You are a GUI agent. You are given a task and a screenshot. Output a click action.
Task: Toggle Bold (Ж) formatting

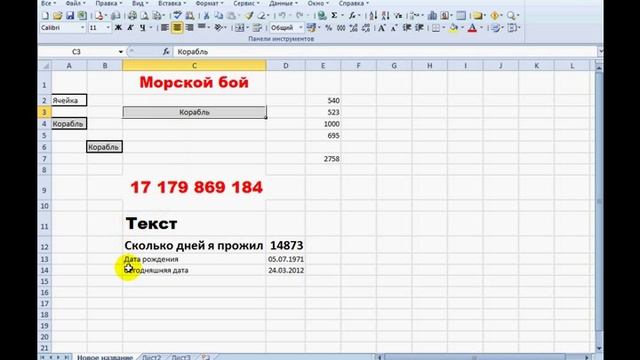pos(118,28)
